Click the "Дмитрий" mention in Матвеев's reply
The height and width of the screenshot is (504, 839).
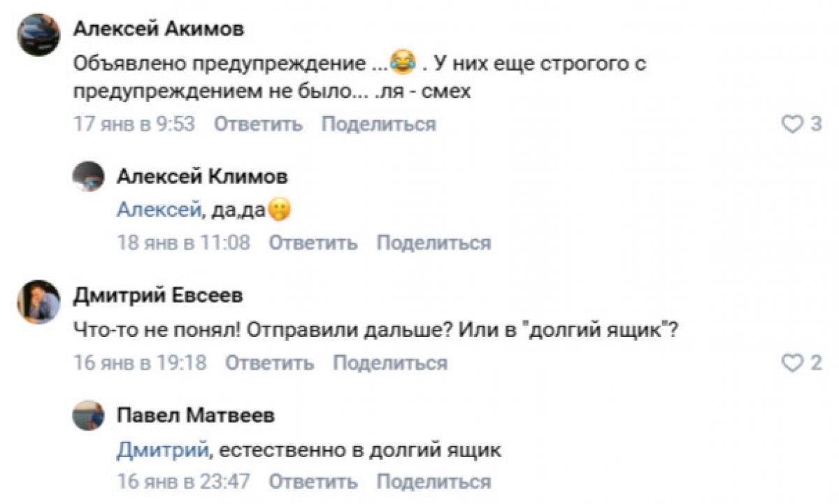point(162,450)
